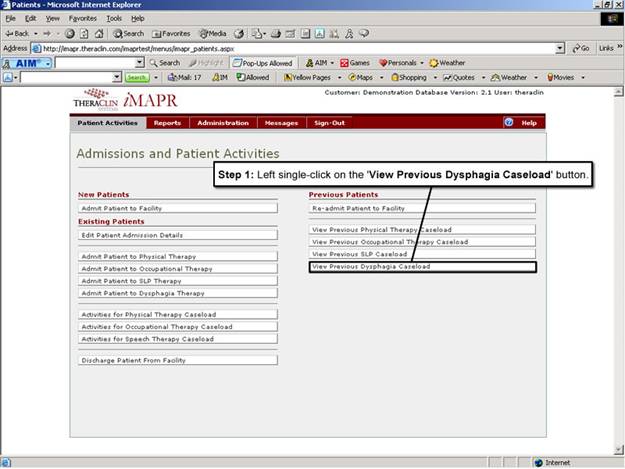Screen dimensions: 625x469
Task: Click View Previous Dysphagia Caseload button
Action: (x=422, y=267)
